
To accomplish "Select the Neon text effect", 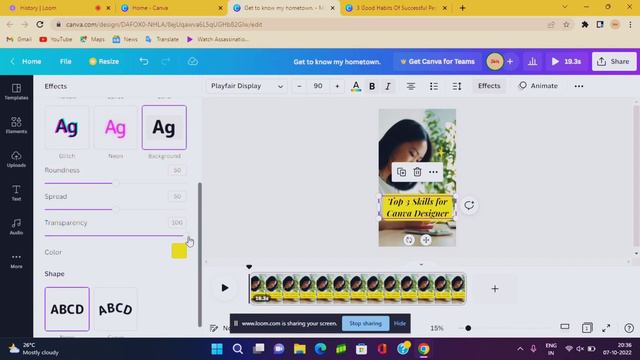I will coord(116,127).
